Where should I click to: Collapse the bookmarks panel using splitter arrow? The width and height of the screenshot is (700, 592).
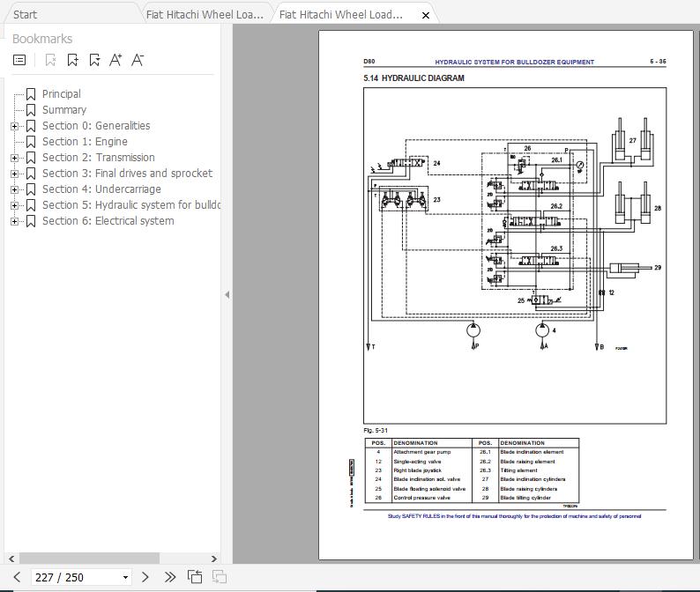pyautogui.click(x=227, y=294)
